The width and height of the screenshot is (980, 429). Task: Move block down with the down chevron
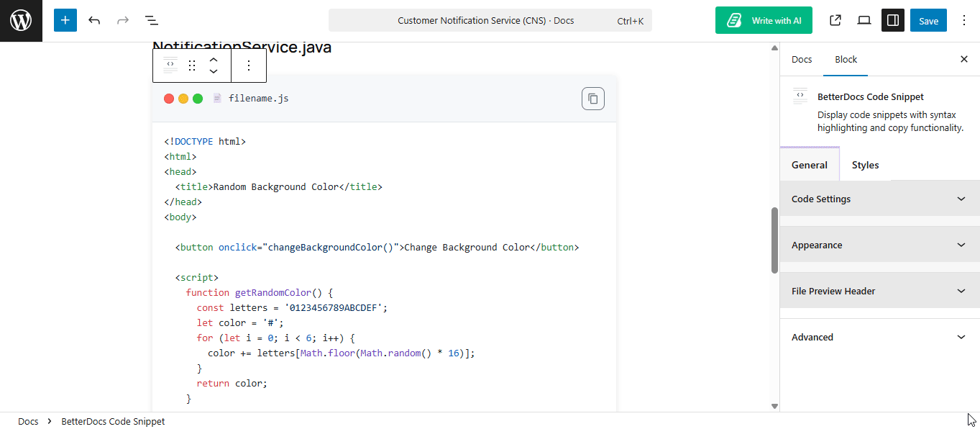(214, 72)
